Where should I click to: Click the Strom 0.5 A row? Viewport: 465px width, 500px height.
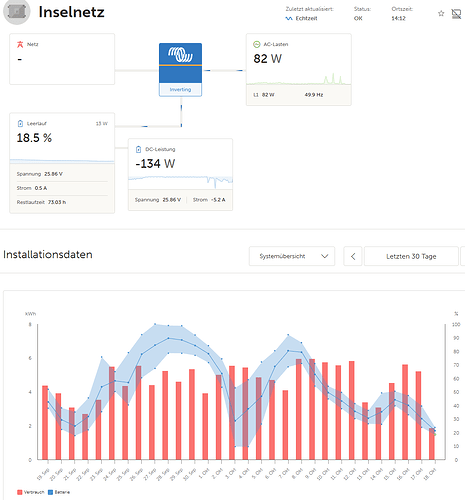tap(62, 188)
